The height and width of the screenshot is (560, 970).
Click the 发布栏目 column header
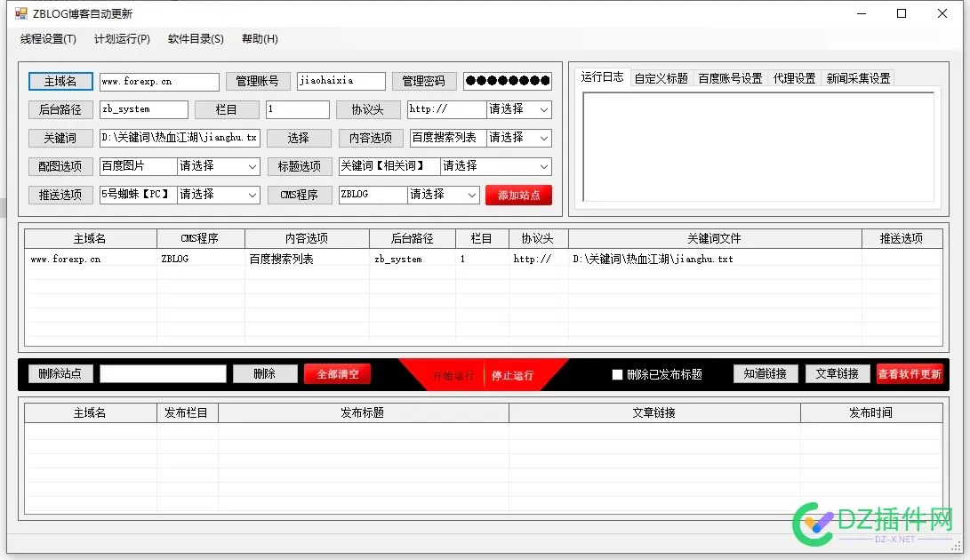pyautogui.click(x=186, y=412)
